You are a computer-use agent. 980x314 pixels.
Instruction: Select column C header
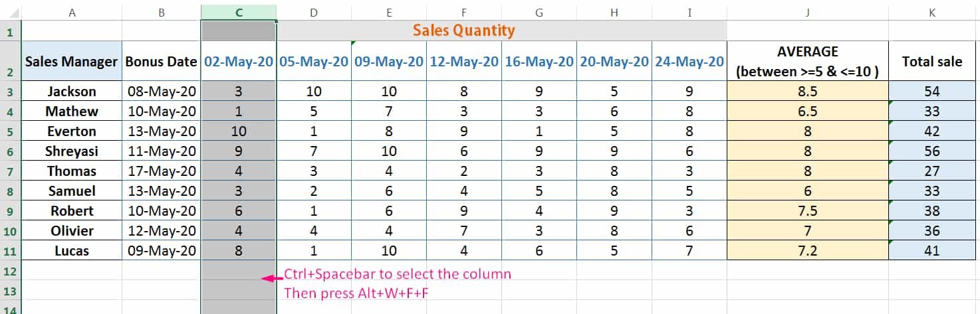[x=239, y=13]
